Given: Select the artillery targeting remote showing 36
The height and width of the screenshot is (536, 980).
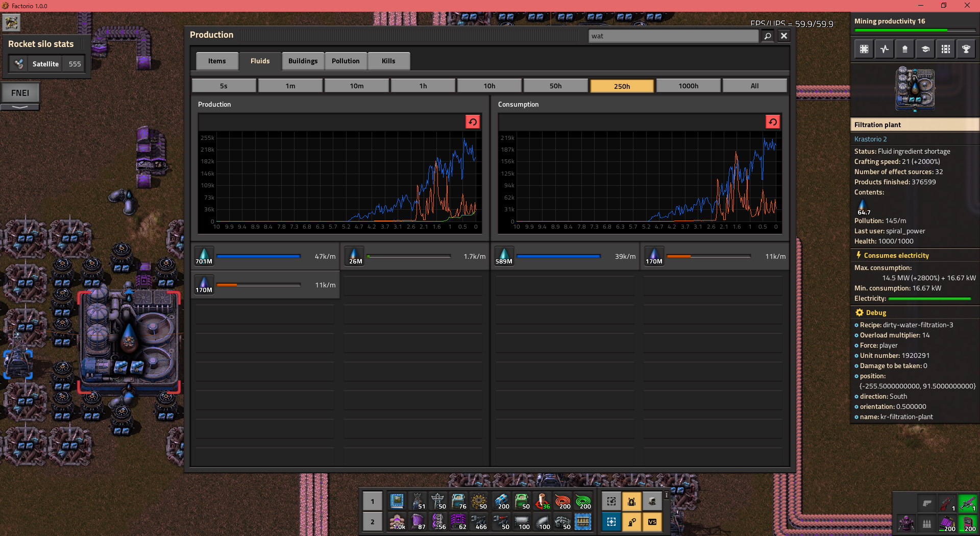Looking at the screenshot, I should (x=542, y=501).
